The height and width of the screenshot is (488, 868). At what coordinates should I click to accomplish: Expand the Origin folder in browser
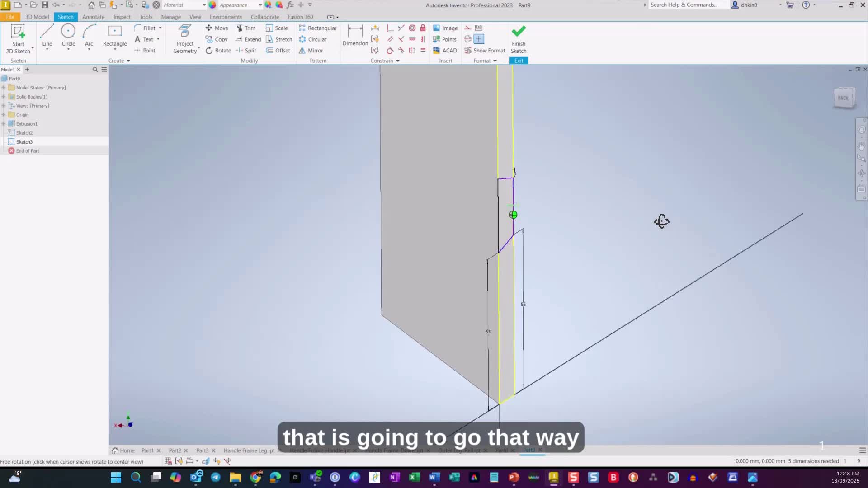click(4, 115)
